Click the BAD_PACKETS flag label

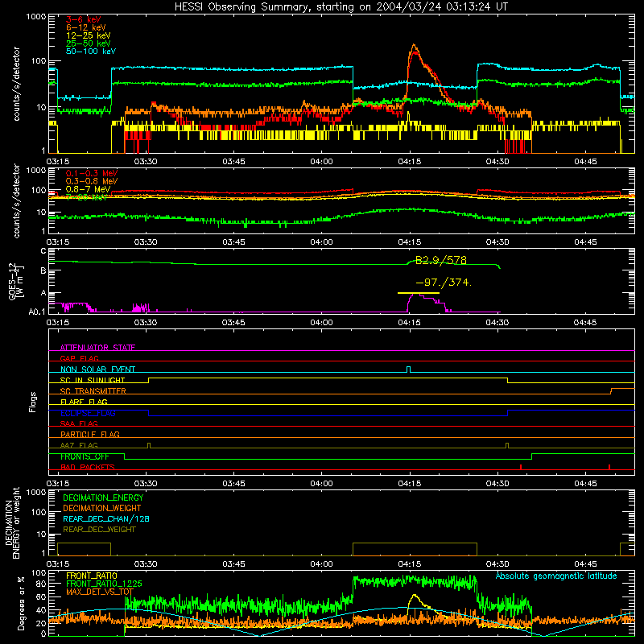click(x=88, y=467)
